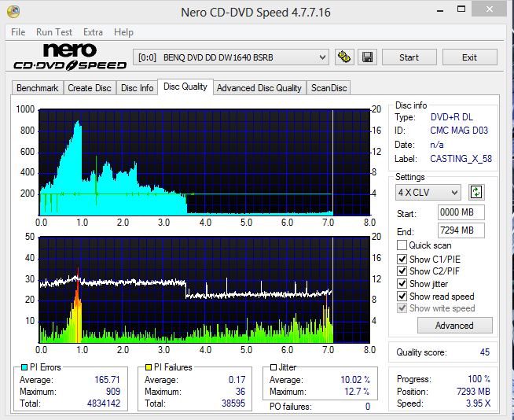Open the Advanced settings button

pos(455,326)
